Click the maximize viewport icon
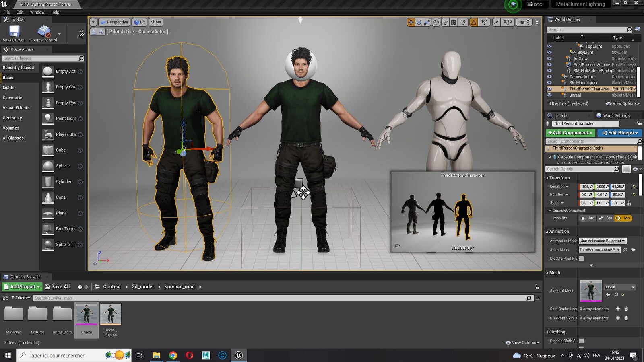This screenshot has width=644, height=362. tap(537, 22)
